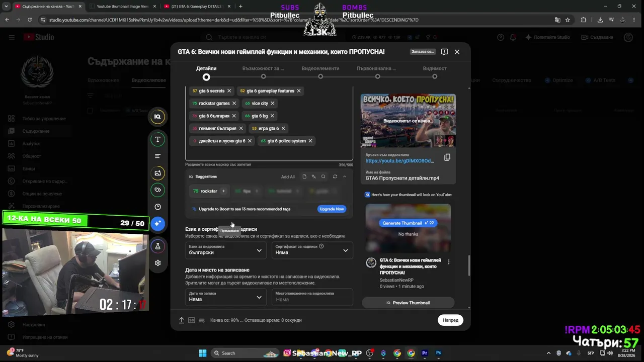Open the title tool marked T in the vidIQ toolbar
The height and width of the screenshot is (362, 644).
[x=157, y=139]
